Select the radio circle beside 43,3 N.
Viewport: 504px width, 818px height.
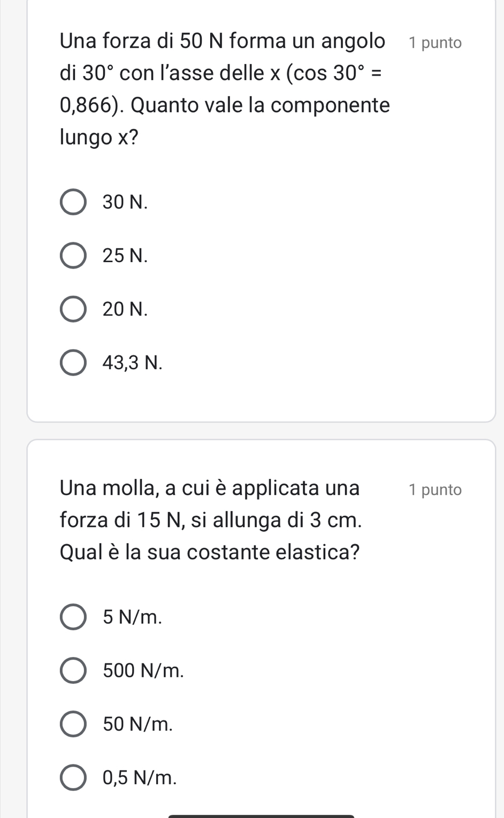[x=73, y=363]
